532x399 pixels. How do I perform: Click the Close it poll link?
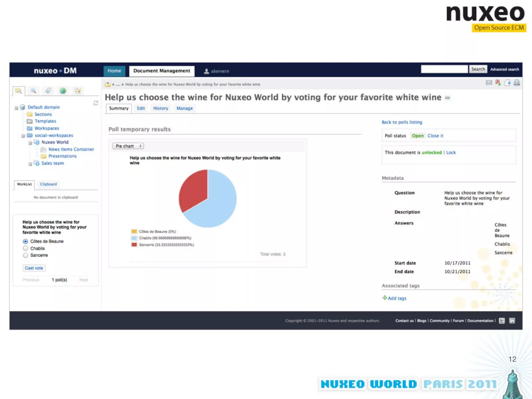tap(435, 136)
